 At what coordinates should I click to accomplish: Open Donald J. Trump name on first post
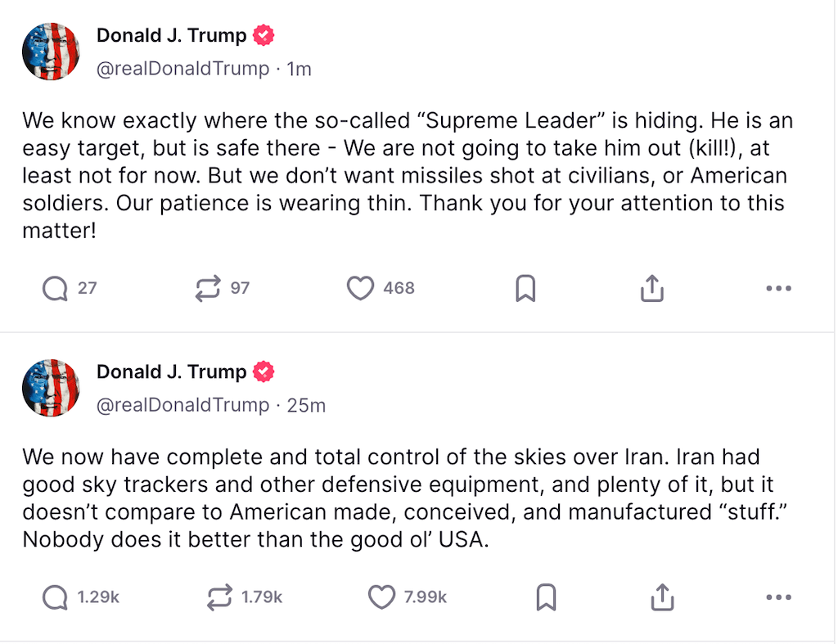point(171,36)
